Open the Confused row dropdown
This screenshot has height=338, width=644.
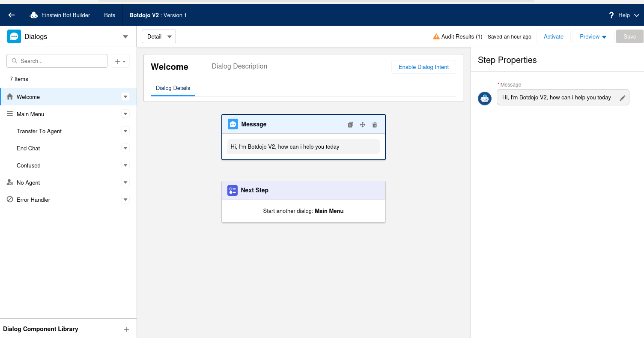coord(125,165)
